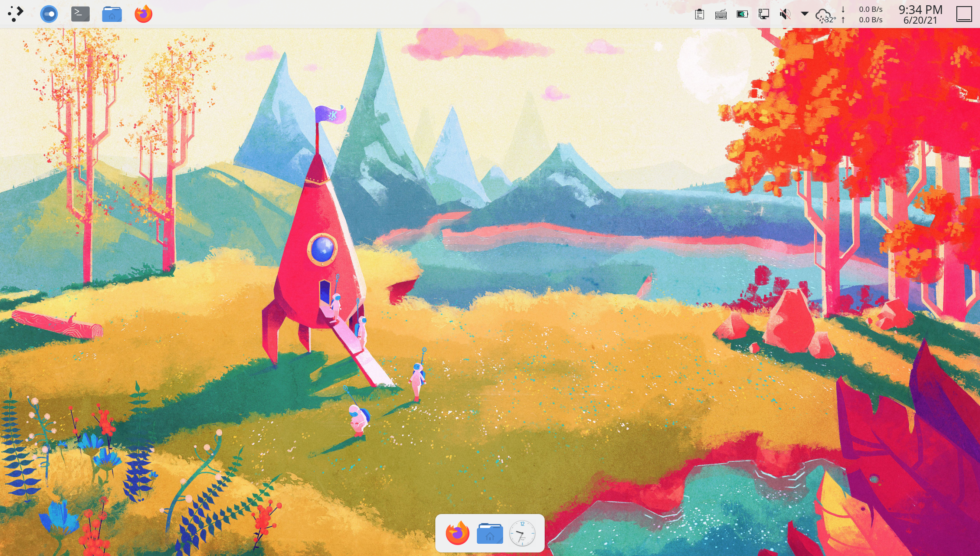
Task: Open the clipboard tray icon
Action: [x=700, y=14]
